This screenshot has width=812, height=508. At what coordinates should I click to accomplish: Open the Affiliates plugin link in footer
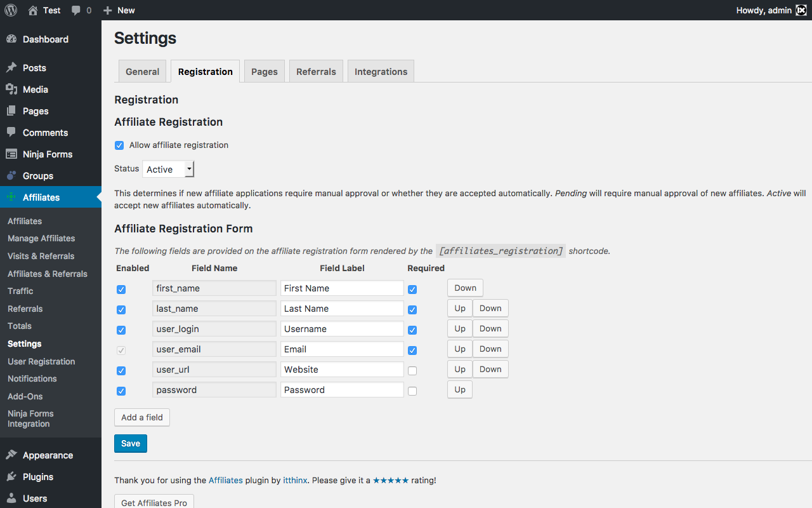coord(226,481)
